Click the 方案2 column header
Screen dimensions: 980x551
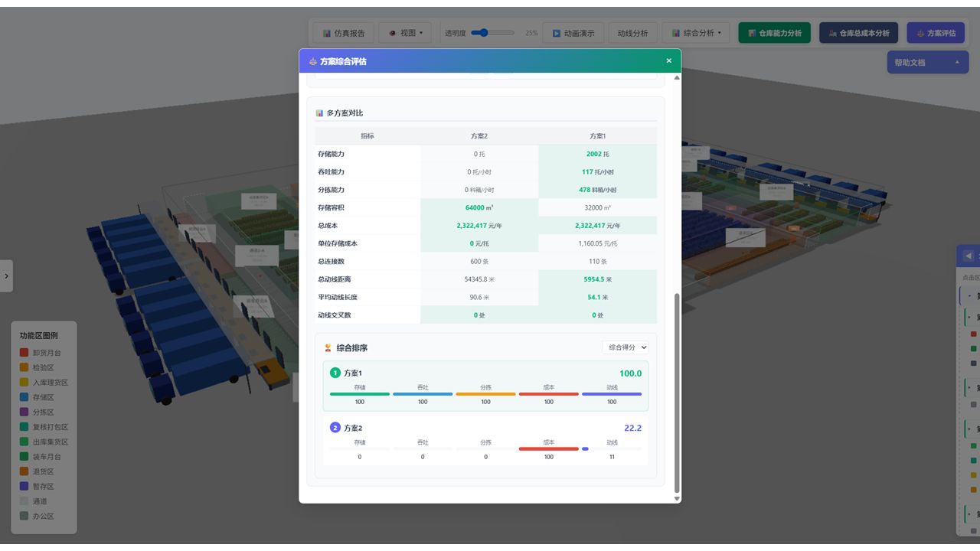click(x=479, y=136)
